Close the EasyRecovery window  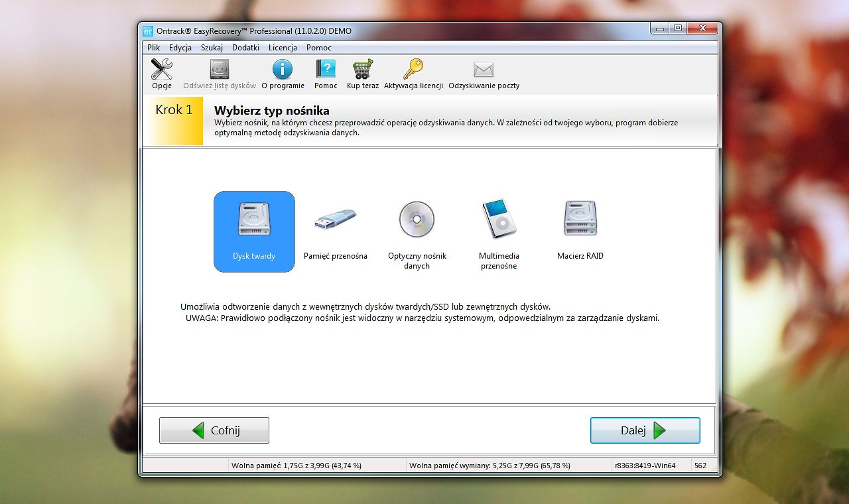(702, 29)
